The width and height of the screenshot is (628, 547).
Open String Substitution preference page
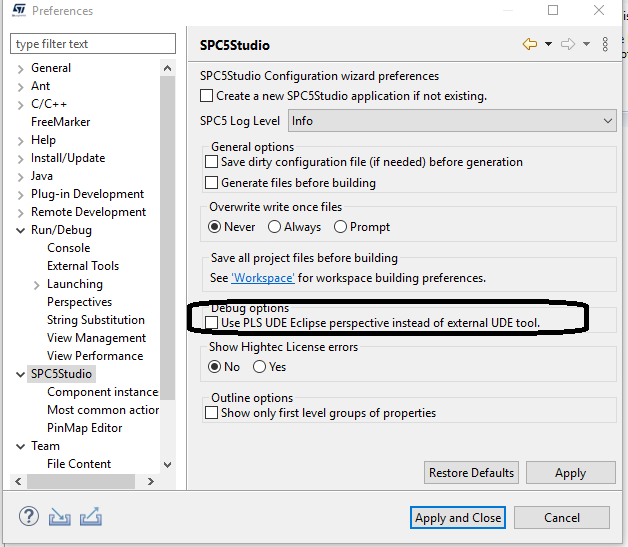96,320
